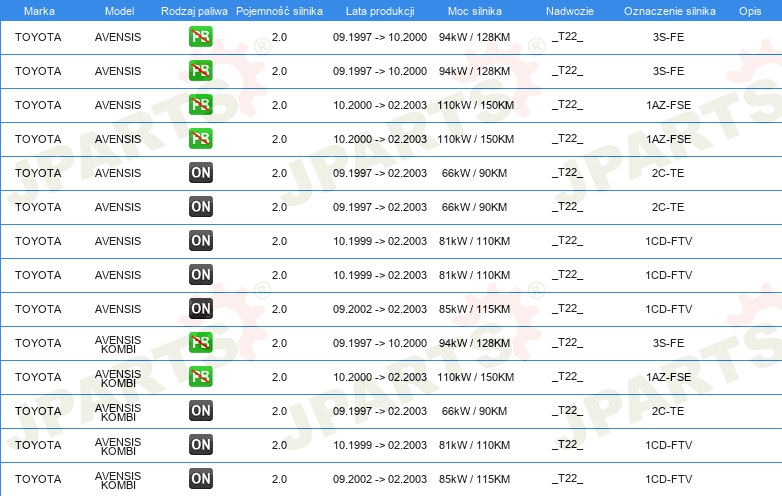This screenshot has height=496, width=782.
Task: Click the Opis column header
Action: tap(750, 11)
